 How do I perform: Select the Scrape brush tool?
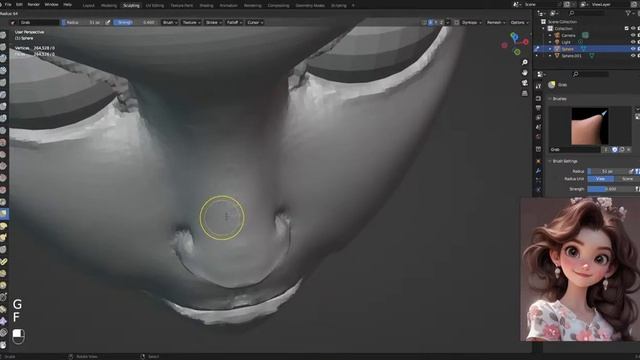(3, 178)
